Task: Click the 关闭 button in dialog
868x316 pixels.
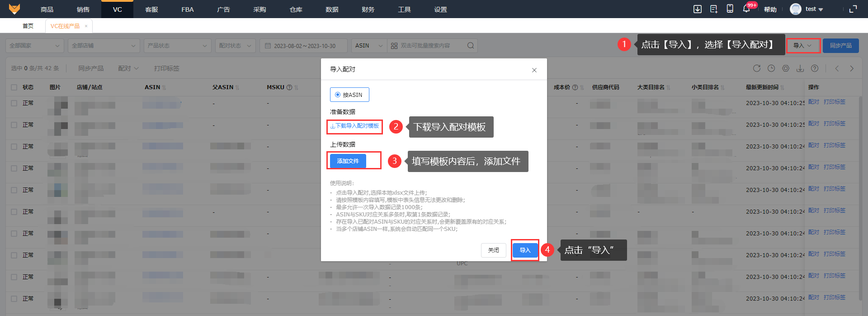Action: pyautogui.click(x=494, y=250)
